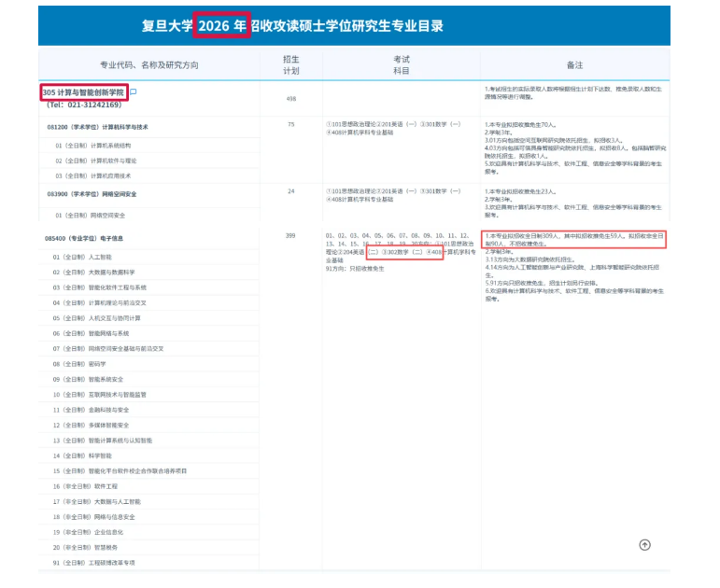Select direction 01 (全日制) 网络空间安全
This screenshot has height=588, width=720.
point(90,216)
